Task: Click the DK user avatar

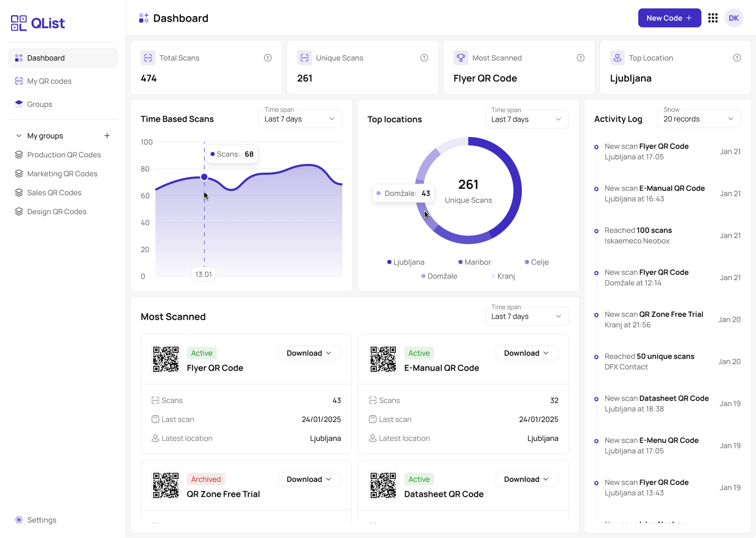Action: pos(734,18)
